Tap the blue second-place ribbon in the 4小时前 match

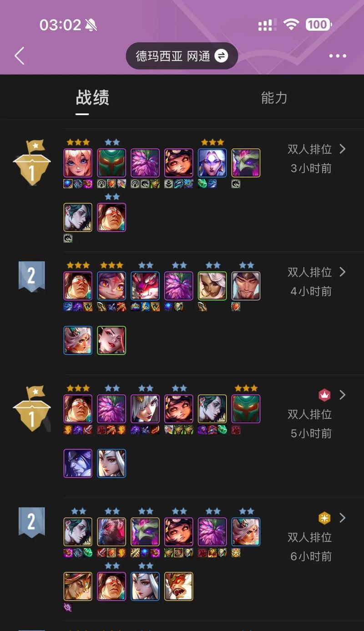31,277
